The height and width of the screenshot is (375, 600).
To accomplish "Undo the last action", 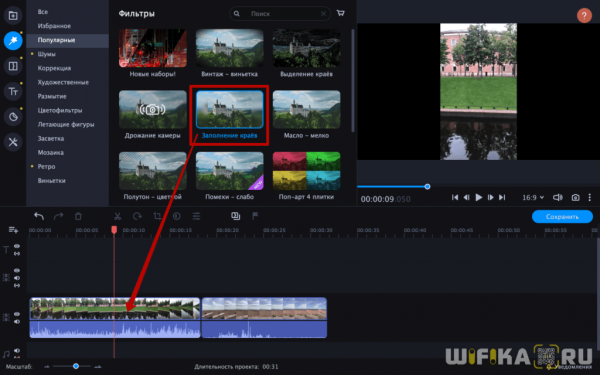I will point(39,216).
